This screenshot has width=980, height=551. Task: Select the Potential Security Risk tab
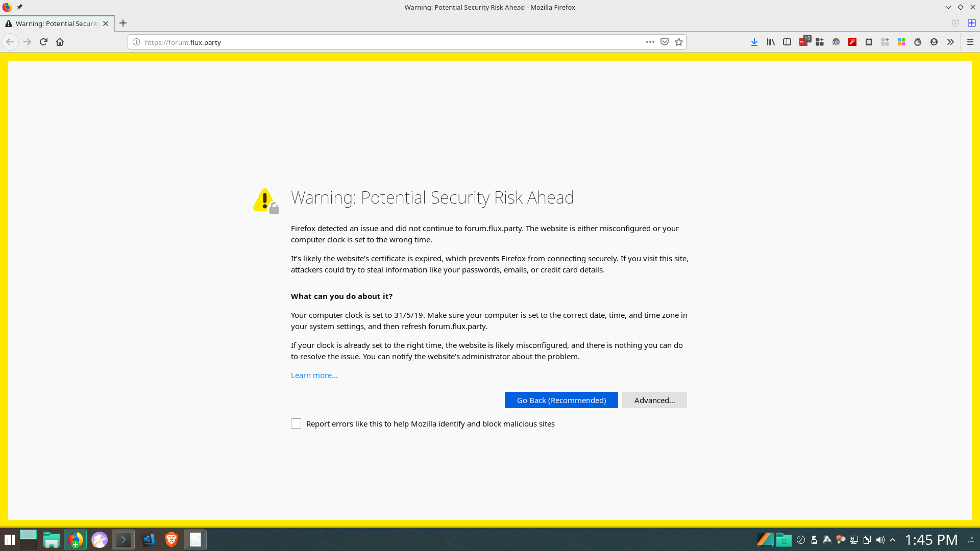click(56, 23)
